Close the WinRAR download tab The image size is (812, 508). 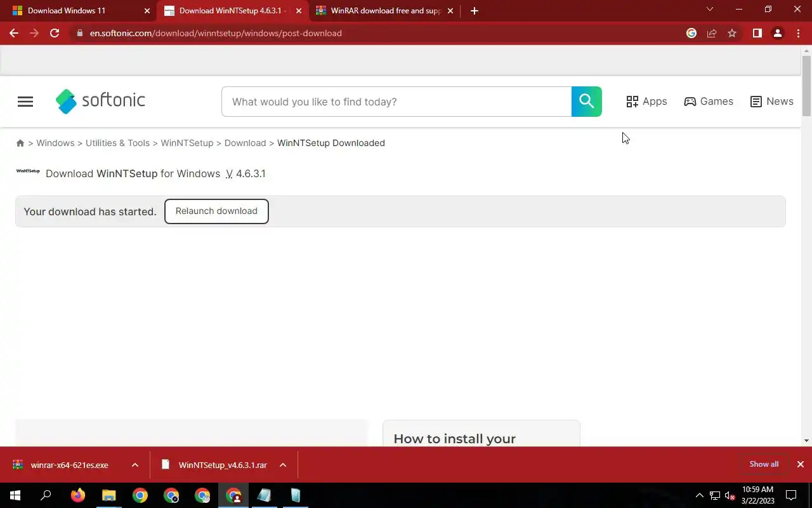click(450, 11)
